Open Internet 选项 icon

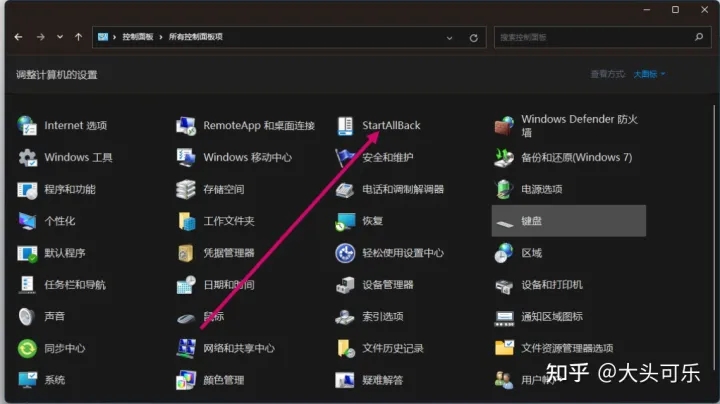pyautogui.click(x=27, y=125)
